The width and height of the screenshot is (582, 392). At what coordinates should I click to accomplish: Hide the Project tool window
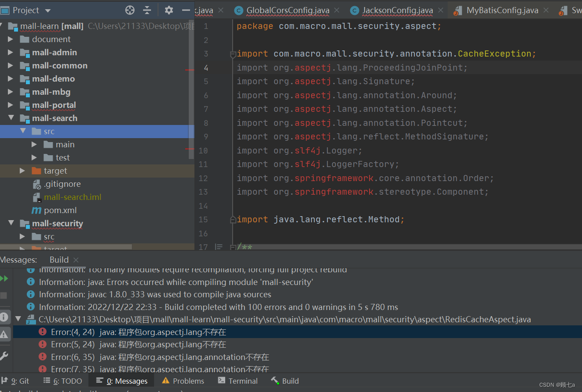pos(186,10)
